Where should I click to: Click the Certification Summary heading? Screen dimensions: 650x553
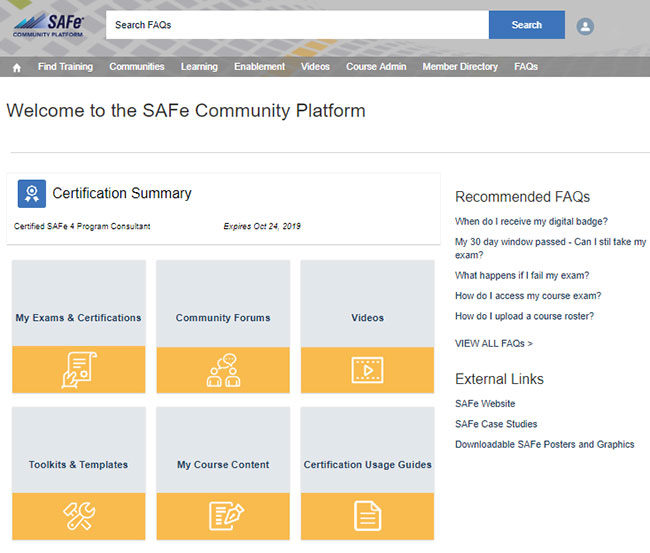tap(122, 194)
